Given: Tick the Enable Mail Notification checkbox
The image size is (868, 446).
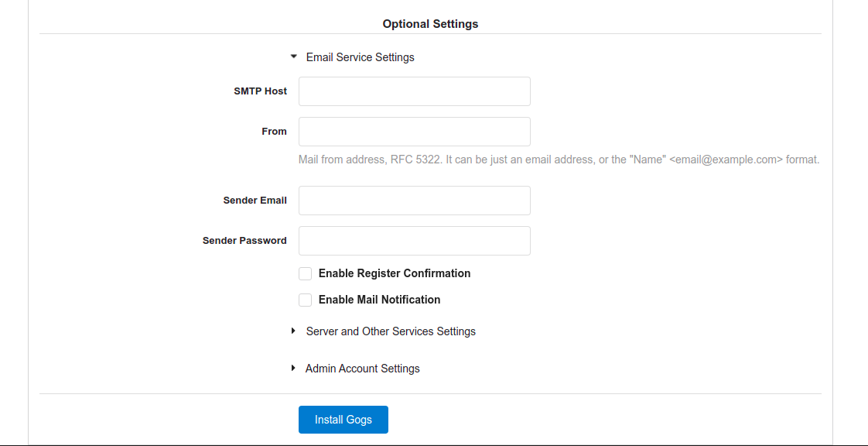Looking at the screenshot, I should click(305, 300).
